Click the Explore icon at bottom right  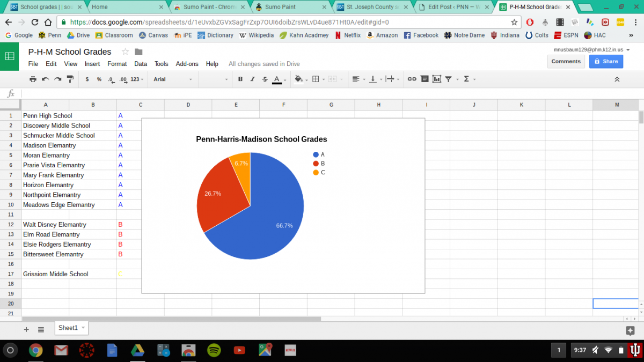point(630,331)
